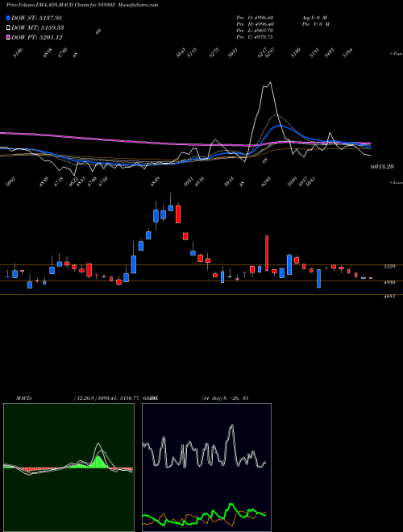Click the 'MACD:' panel label
The height and width of the screenshot is (532, 403).
[x=24, y=398]
